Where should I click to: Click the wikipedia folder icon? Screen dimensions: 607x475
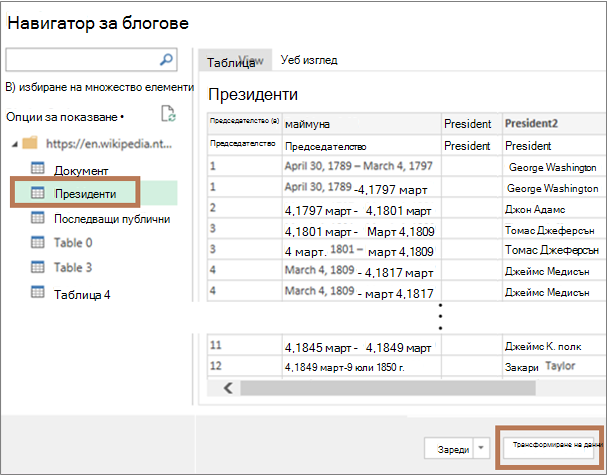(30, 143)
